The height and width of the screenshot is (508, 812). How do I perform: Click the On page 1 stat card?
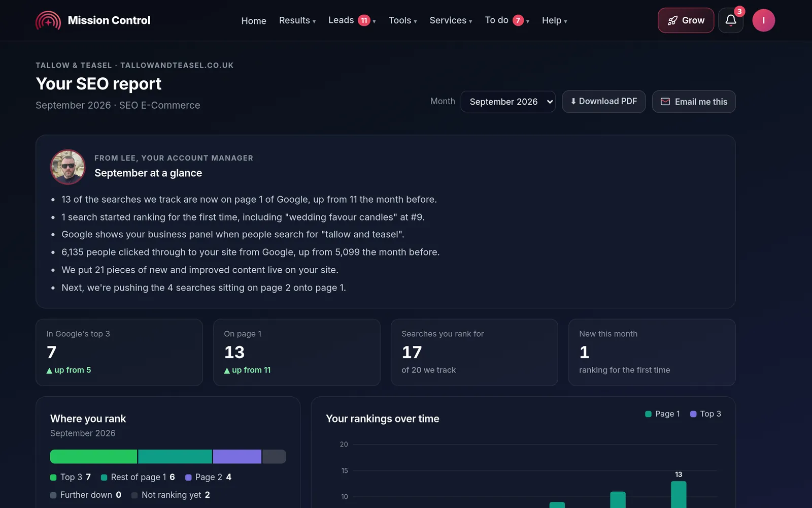(x=297, y=352)
